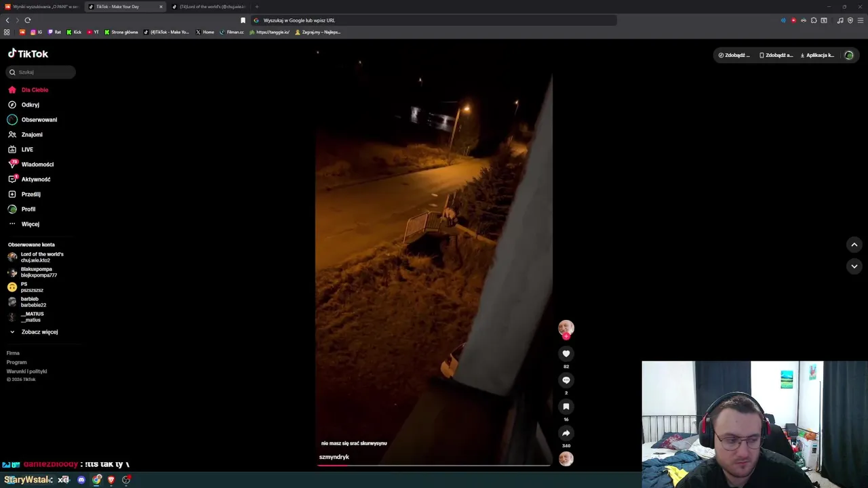
Task: Close the TikTok - Make Your Day tab
Action: 161,7
